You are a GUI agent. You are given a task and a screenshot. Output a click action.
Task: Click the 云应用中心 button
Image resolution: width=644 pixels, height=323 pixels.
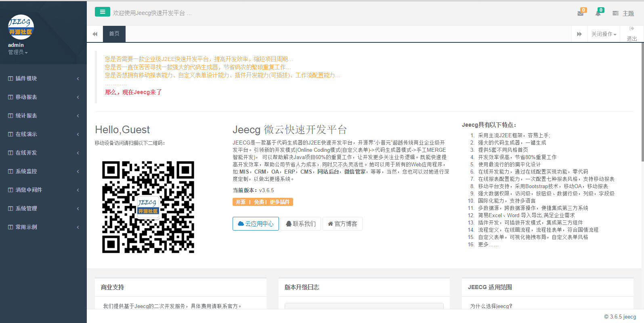pos(256,224)
